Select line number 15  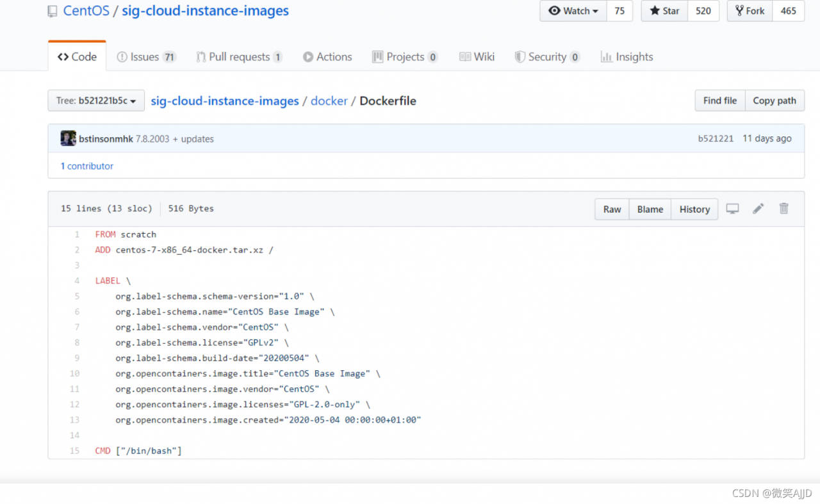point(75,451)
